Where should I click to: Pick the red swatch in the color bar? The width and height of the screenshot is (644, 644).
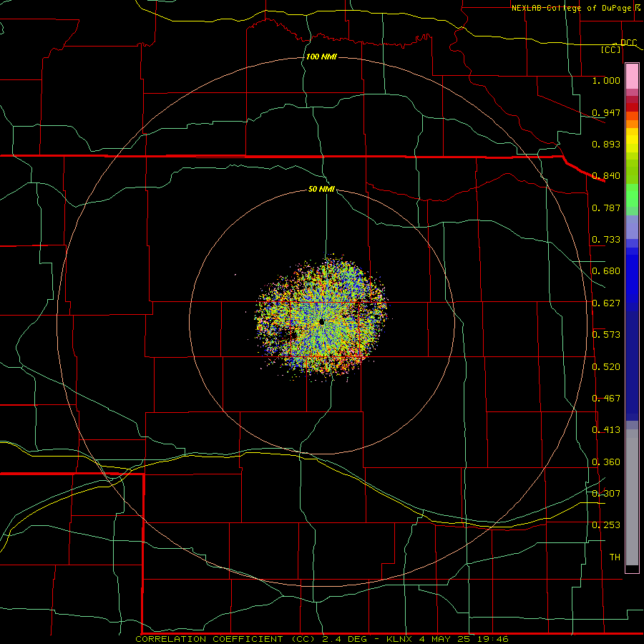point(632,107)
